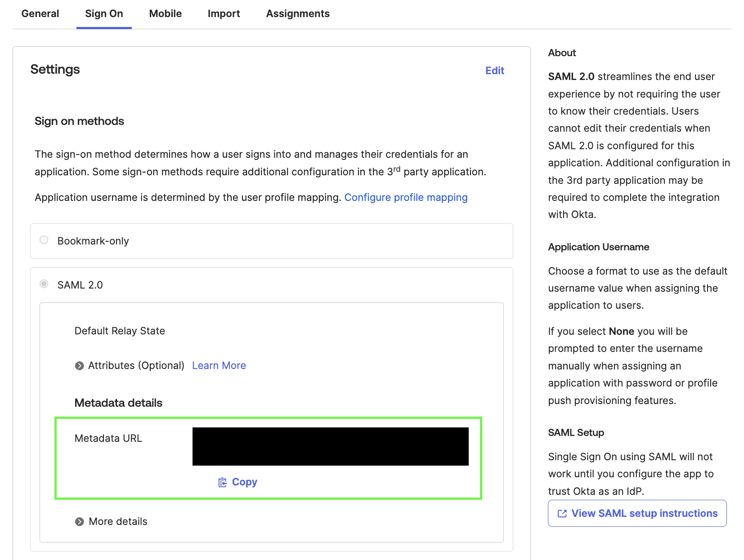Click the copy-to-clipboard icon beside Copy
Screen dimensions: 744x560
(x=222, y=482)
